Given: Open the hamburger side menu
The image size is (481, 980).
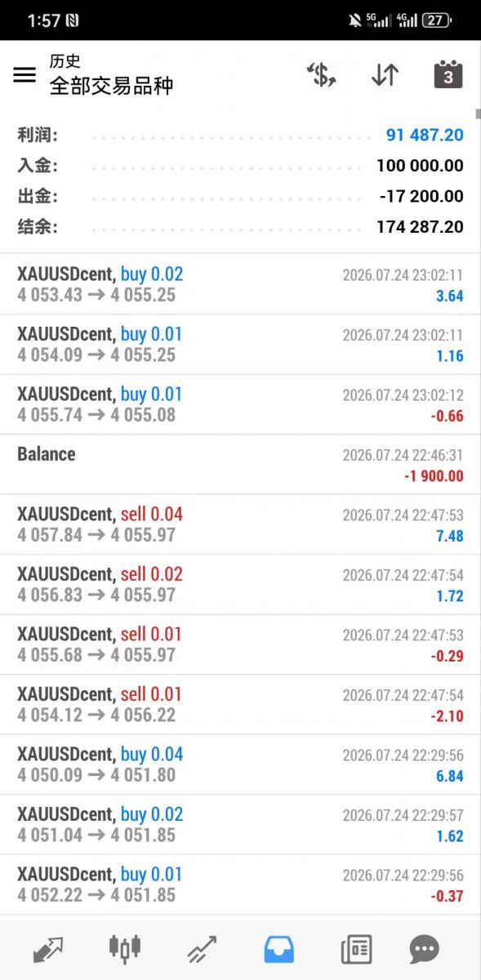Looking at the screenshot, I should [24, 74].
